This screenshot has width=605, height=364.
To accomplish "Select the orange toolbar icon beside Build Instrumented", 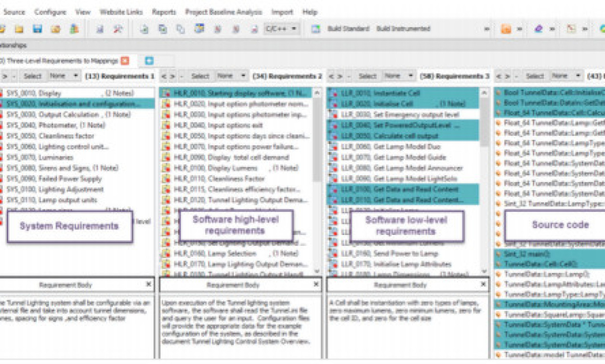I will coord(506,29).
